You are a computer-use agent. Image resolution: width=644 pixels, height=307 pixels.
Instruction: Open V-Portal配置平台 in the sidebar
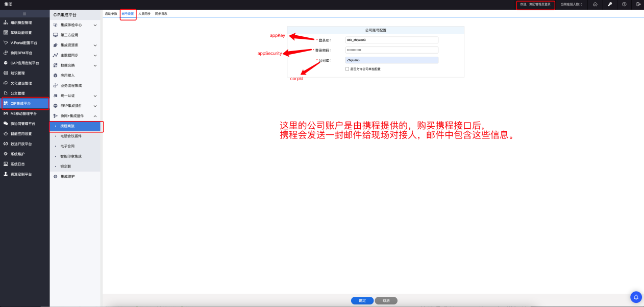pyautogui.click(x=24, y=43)
